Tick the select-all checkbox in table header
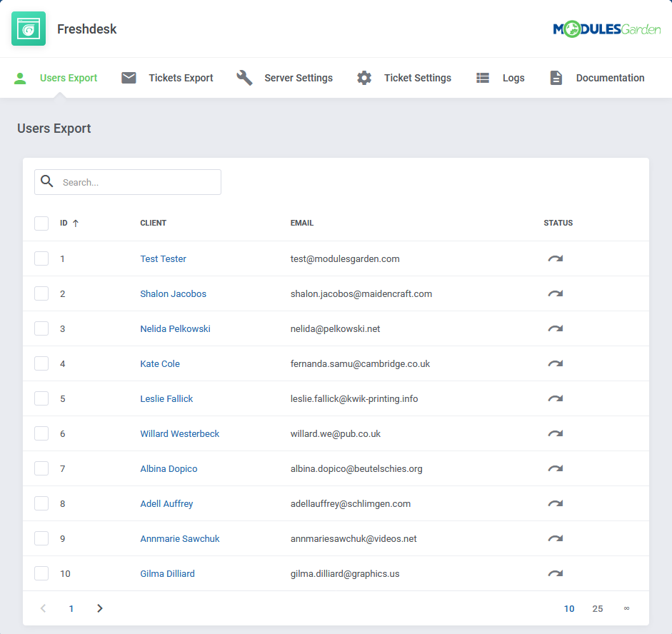Image resolution: width=672 pixels, height=634 pixels. pyautogui.click(x=41, y=223)
